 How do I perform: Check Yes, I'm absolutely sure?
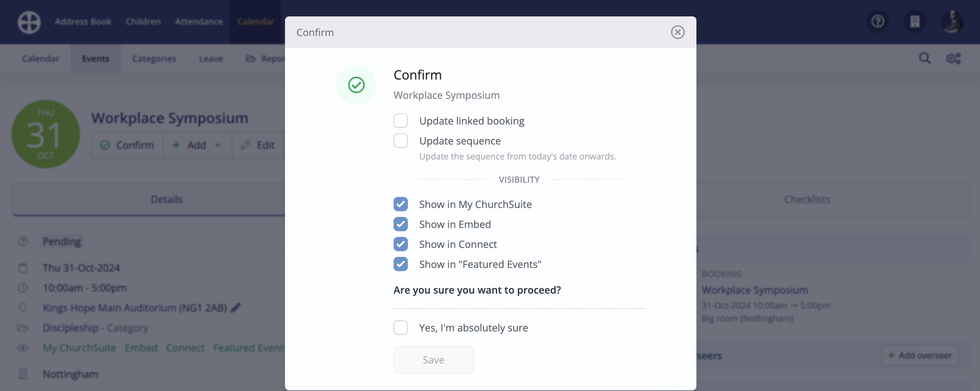pyautogui.click(x=401, y=327)
